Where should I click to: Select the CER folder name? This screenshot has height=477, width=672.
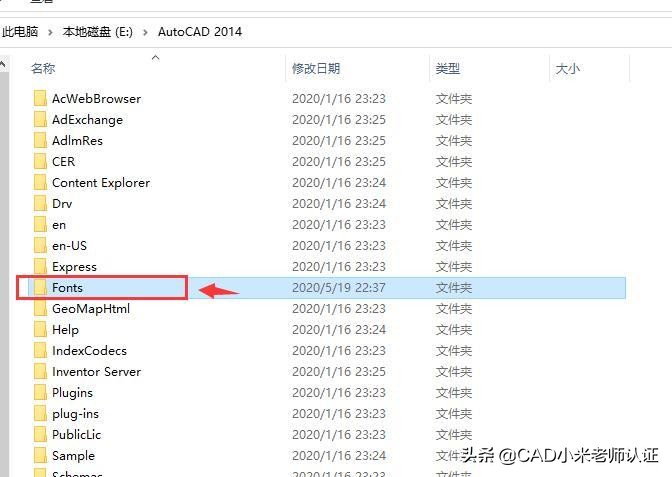click(x=63, y=162)
